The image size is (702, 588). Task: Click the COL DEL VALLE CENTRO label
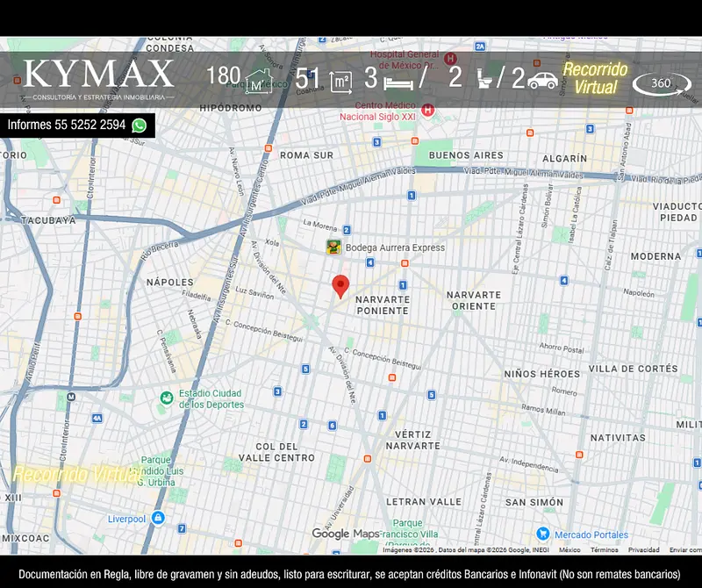click(276, 452)
